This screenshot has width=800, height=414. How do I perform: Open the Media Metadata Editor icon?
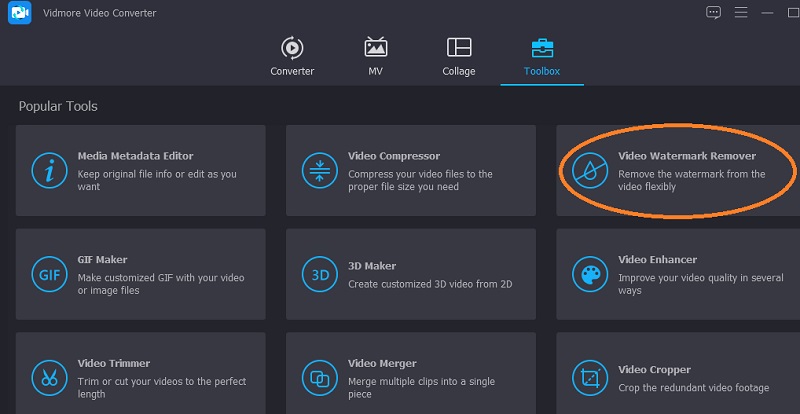(x=48, y=170)
